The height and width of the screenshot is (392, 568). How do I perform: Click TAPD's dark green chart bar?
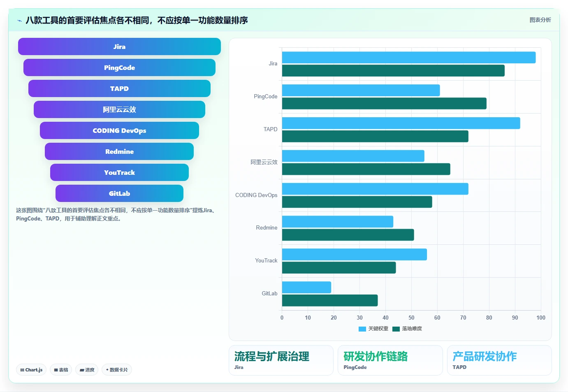coord(375,137)
